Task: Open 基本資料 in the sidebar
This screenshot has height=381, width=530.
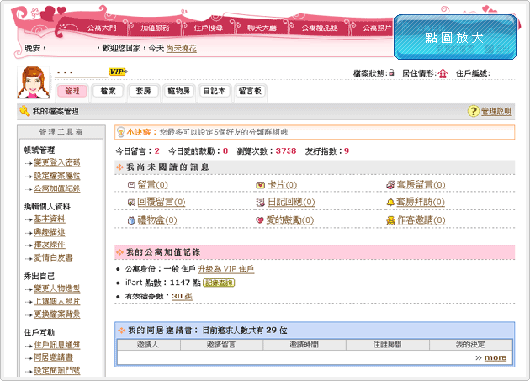Action: click(x=49, y=219)
